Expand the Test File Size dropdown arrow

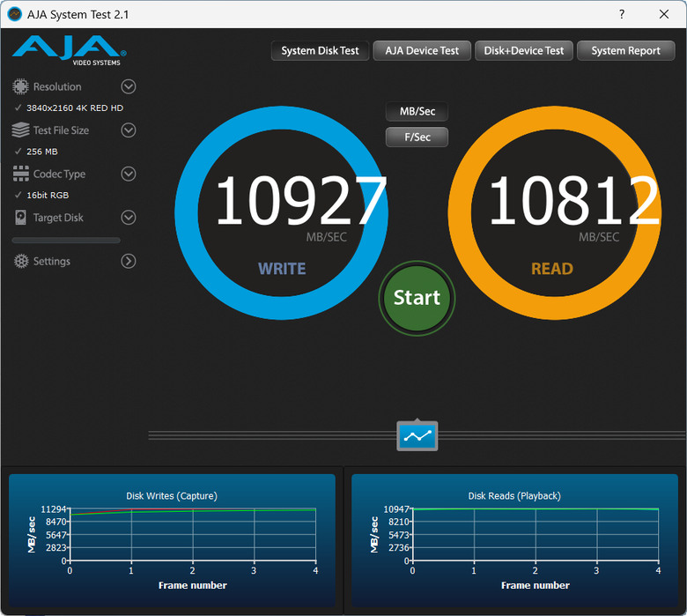[x=129, y=130]
